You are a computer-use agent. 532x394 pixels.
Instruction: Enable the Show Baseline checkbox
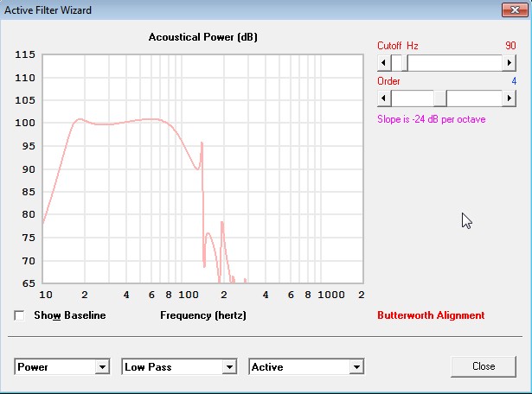click(x=19, y=315)
